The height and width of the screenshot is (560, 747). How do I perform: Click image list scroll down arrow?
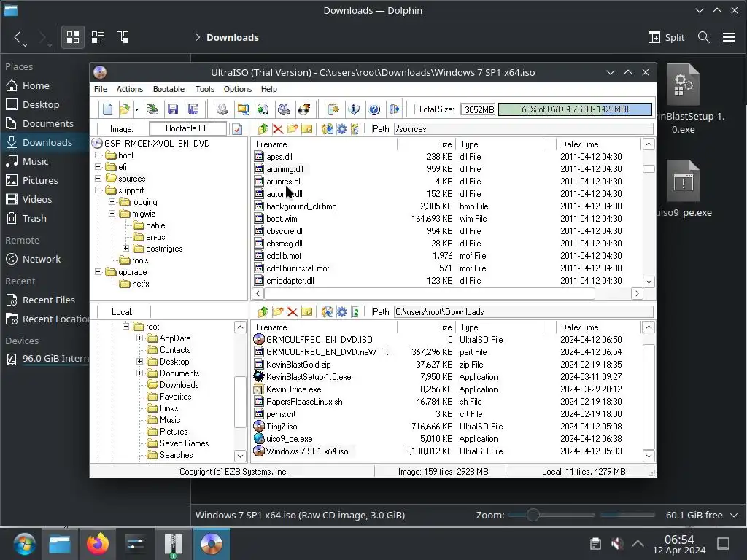point(649,281)
